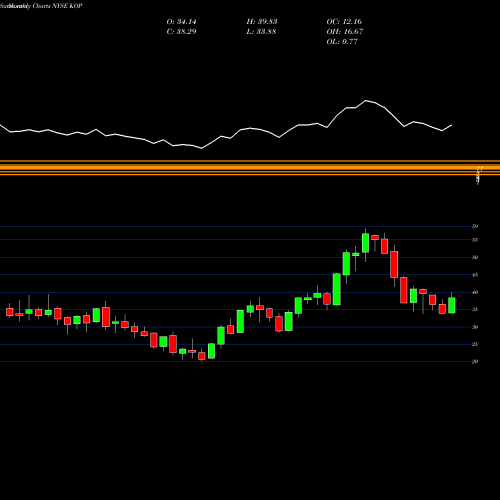Screen dimensions: 500x500
Task: Click the 35 price axis label
Action: tap(475, 310)
